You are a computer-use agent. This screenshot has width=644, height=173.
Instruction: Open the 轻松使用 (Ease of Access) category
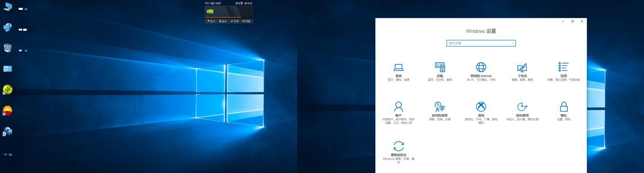click(x=522, y=112)
